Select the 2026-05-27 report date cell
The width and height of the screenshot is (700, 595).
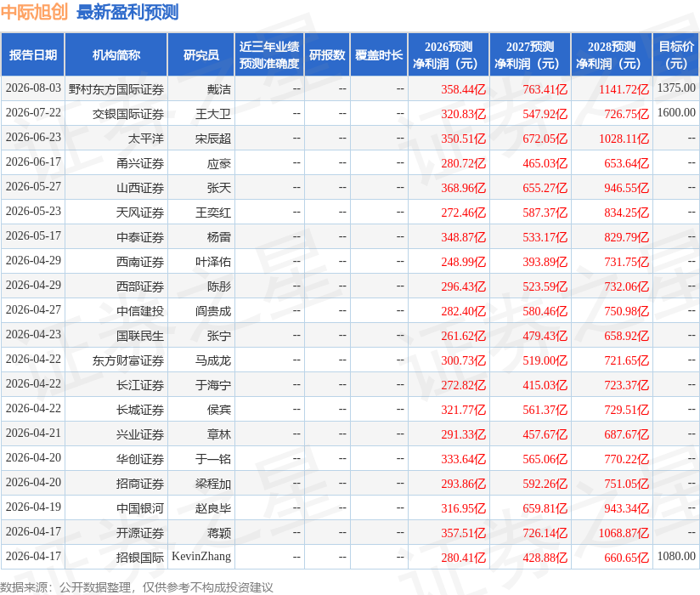[33, 186]
